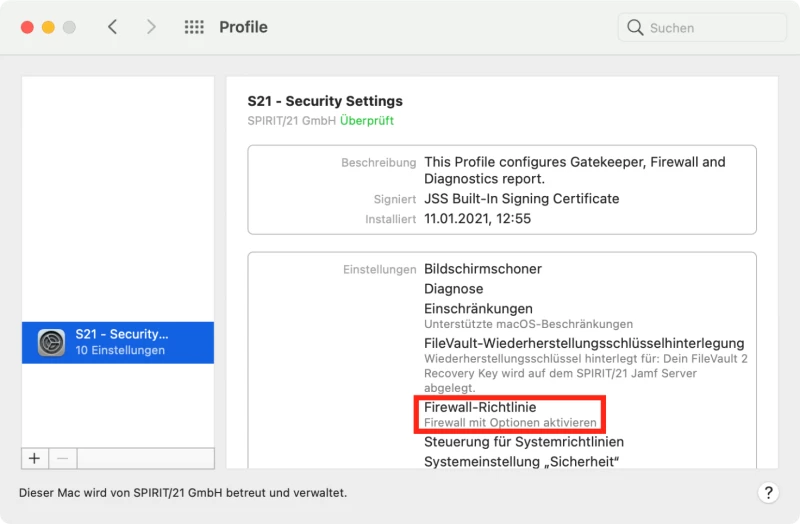This screenshot has height=524, width=800.
Task: Click Firewall mit Optionen aktivieren subtext
Action: pyautogui.click(x=510, y=422)
